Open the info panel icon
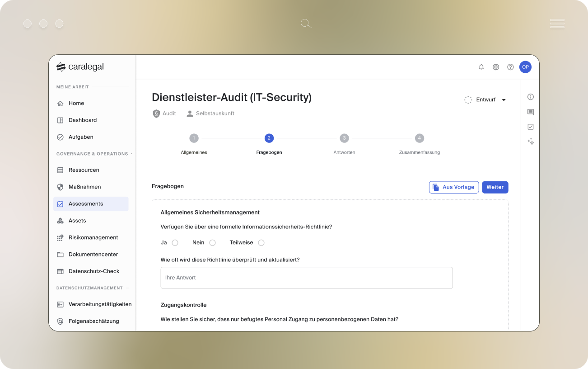Screen dimensions: 588x369 click(x=531, y=97)
